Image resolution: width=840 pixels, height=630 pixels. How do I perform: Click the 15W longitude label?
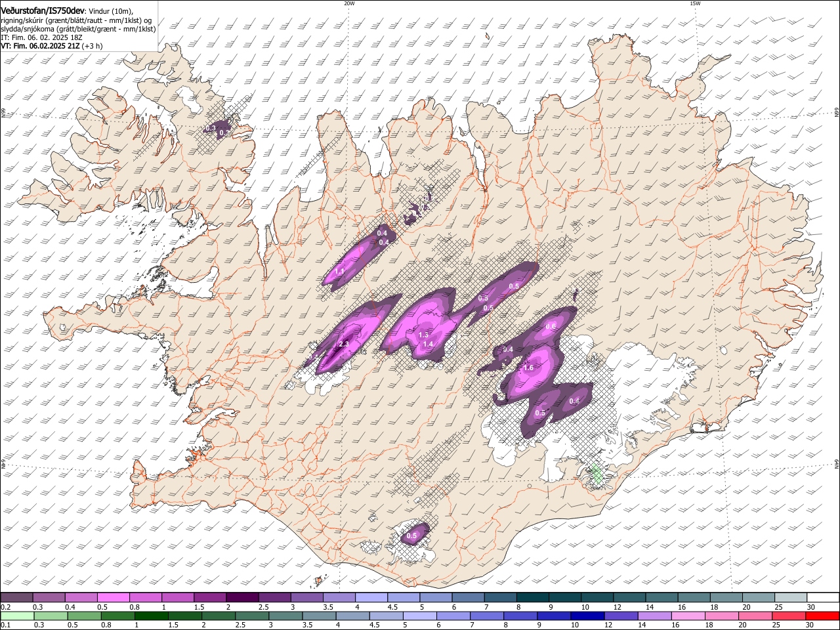[x=695, y=3]
